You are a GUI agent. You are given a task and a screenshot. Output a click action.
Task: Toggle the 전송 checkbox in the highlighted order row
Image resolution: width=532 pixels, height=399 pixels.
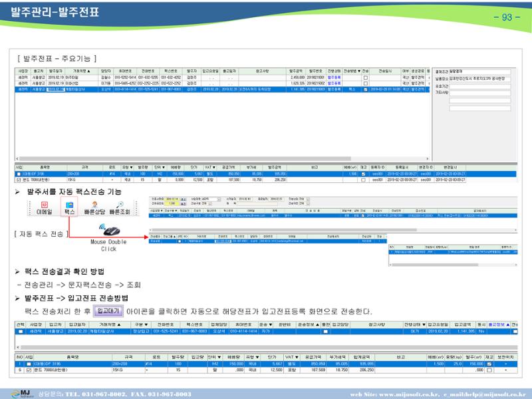point(365,89)
